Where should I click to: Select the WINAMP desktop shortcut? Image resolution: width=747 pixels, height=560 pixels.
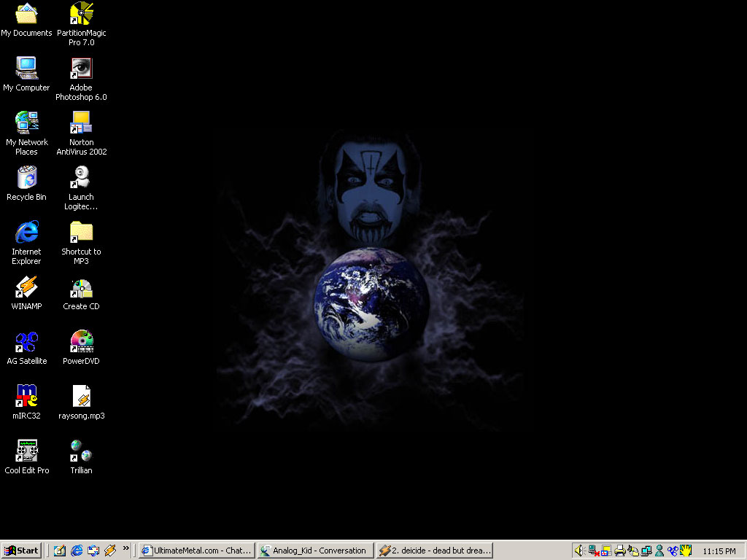tap(27, 293)
